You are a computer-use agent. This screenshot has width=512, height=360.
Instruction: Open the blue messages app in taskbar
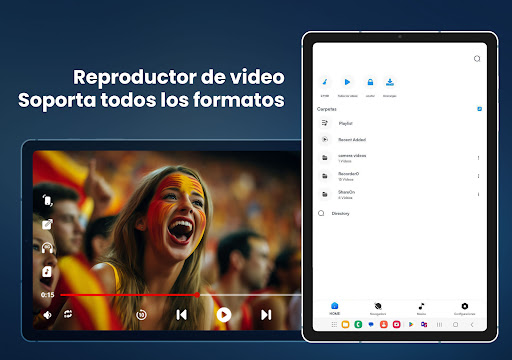tap(371, 324)
